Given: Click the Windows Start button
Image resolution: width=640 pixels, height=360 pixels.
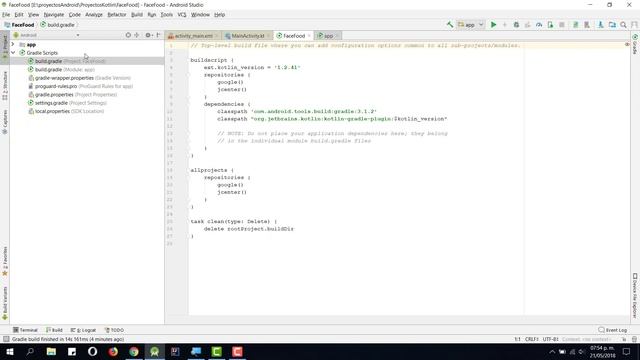Looking at the screenshot, I should click(10, 351).
